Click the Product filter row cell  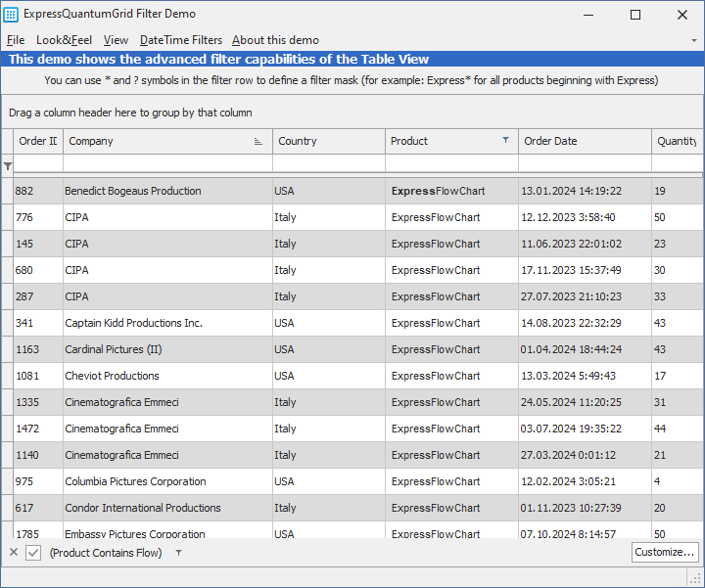pos(451,163)
